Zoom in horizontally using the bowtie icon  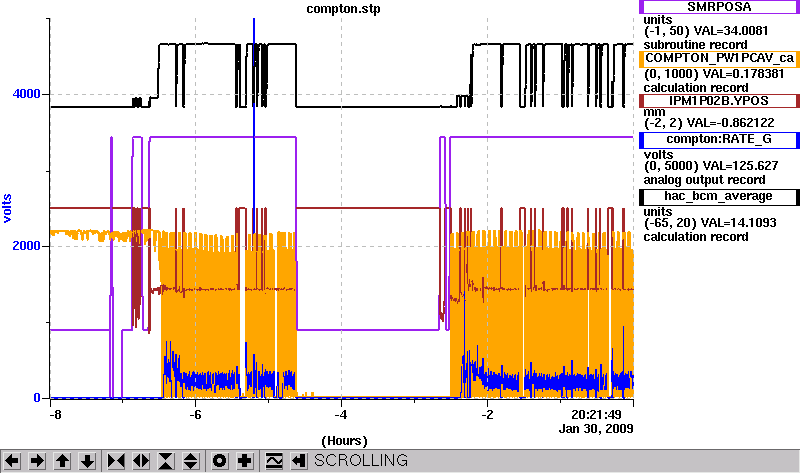click(x=116, y=461)
